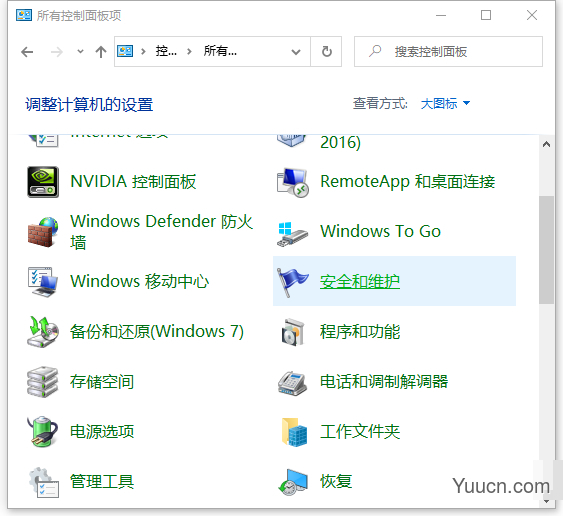This screenshot has width=563, height=516.
Task: Open the 电源选项 link text
Action: pyautogui.click(x=102, y=432)
